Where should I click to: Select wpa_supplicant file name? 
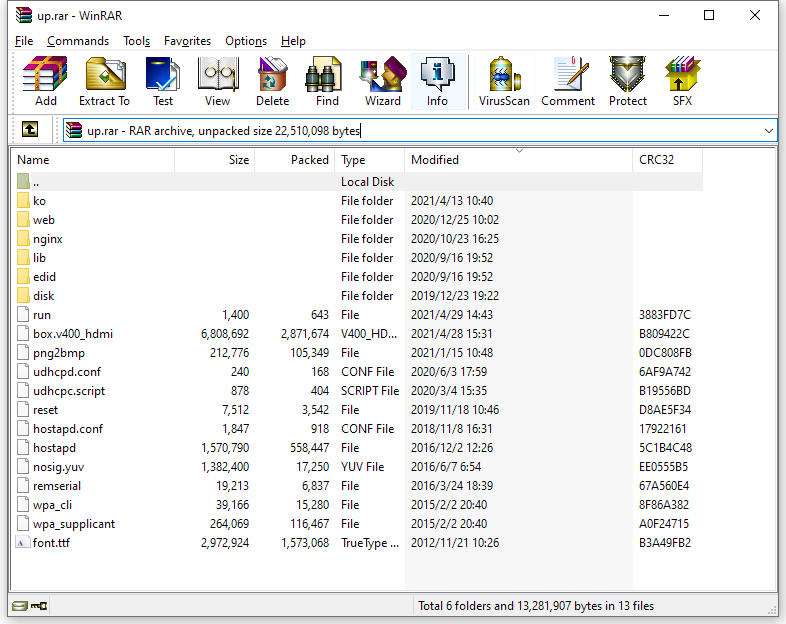pyautogui.click(x=74, y=524)
